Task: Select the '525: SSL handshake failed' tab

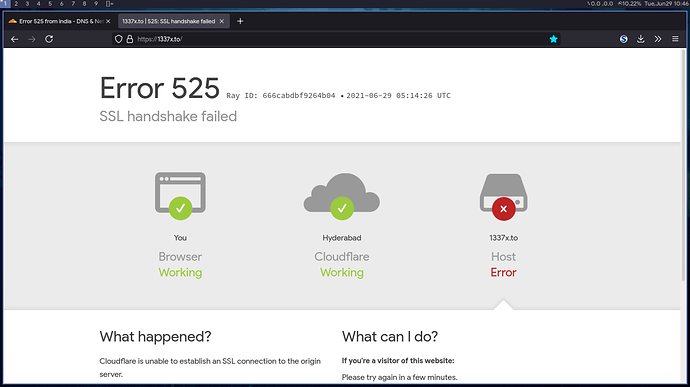Action: [x=173, y=21]
